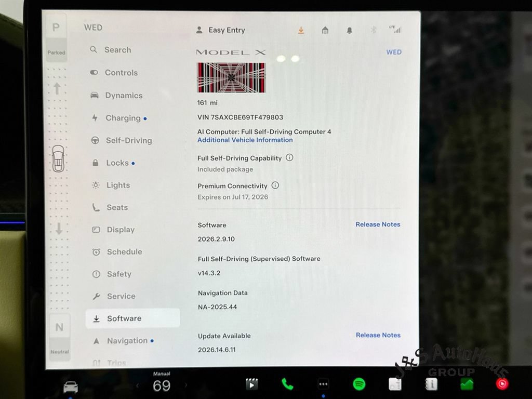Tap the Search magnifier icon
Screen dimensions: 532x399
[x=94, y=49]
